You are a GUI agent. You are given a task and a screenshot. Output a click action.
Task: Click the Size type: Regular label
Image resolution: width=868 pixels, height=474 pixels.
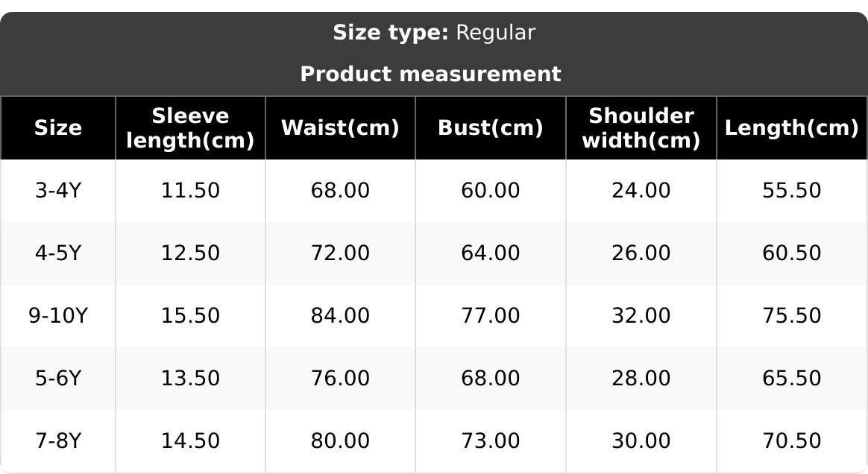tap(433, 33)
